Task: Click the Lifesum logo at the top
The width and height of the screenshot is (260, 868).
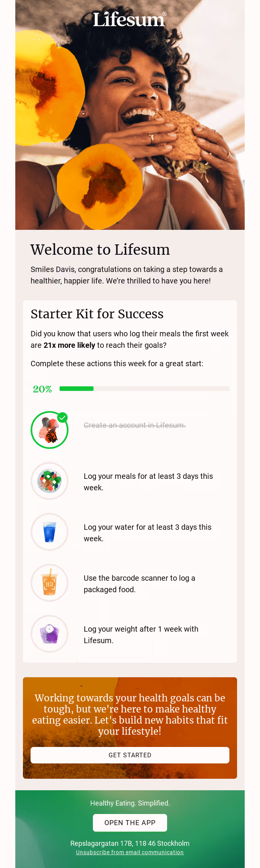Action: pos(129,18)
